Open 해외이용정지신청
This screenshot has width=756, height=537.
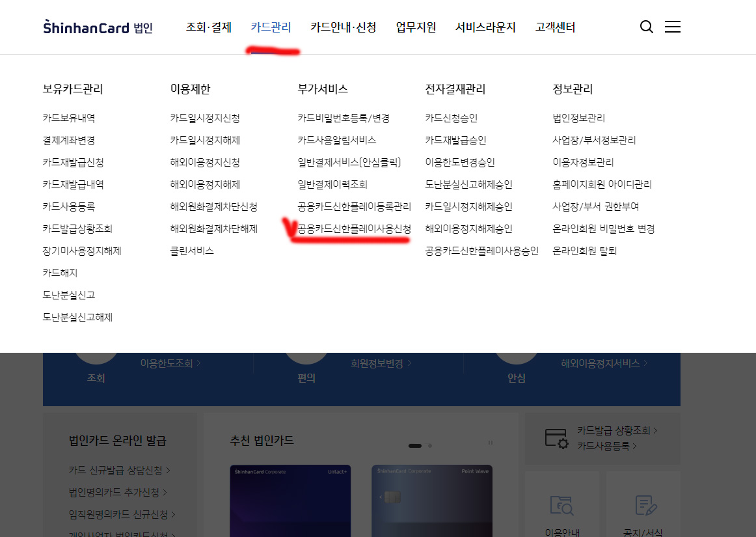[x=205, y=162]
